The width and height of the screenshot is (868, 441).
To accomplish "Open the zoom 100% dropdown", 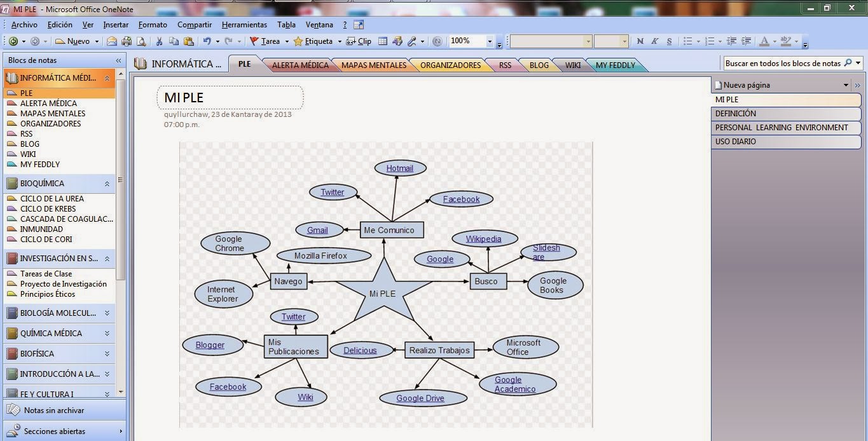I will [x=490, y=41].
